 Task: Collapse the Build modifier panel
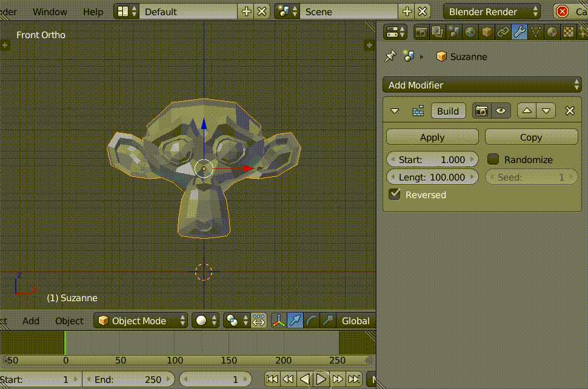394,111
